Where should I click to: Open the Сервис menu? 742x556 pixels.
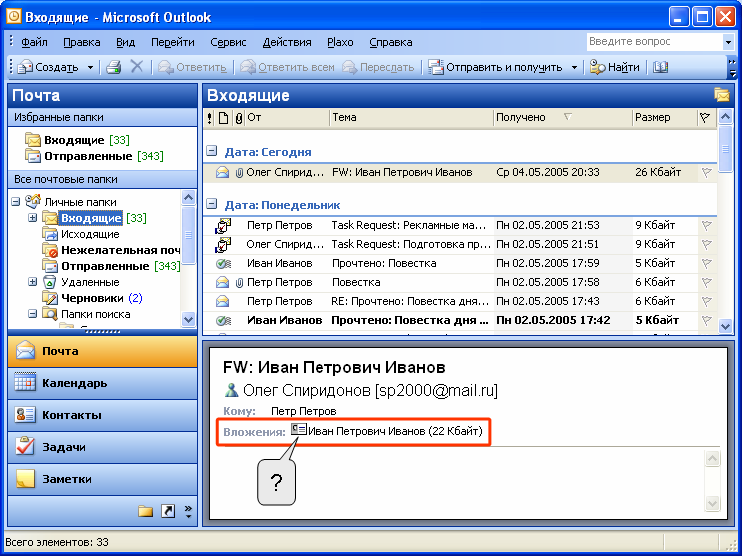(228, 42)
